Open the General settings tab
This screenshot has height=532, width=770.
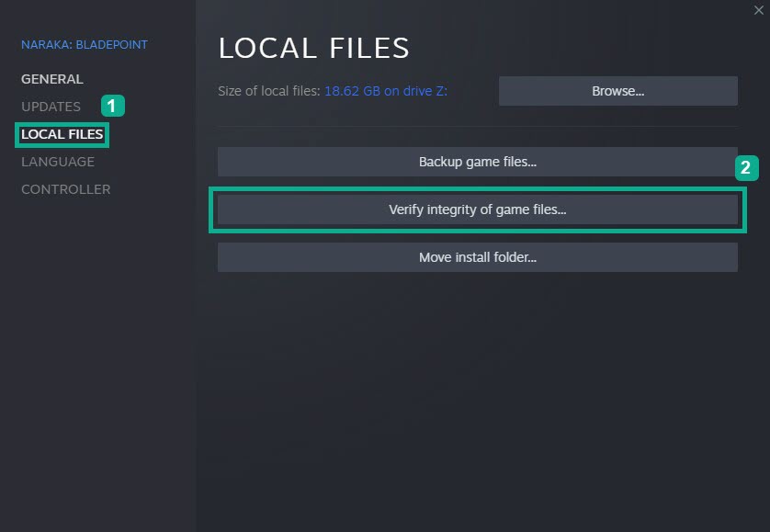coord(52,79)
